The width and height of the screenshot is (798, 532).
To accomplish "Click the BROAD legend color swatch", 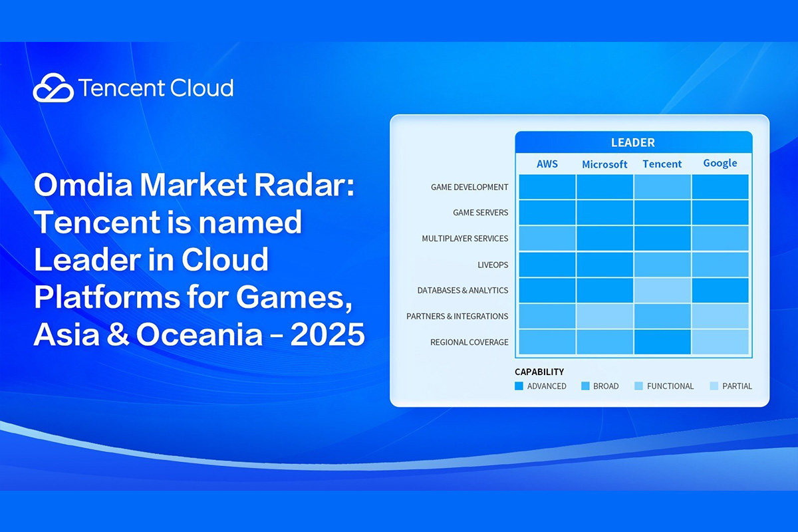I will [585, 386].
